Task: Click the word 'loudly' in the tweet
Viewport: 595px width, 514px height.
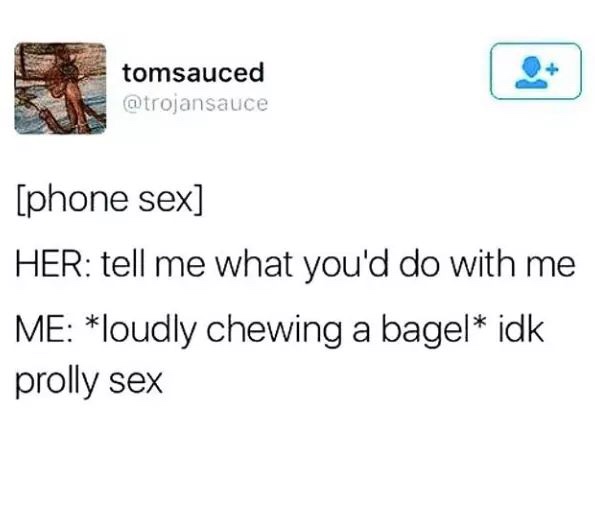Action: pos(152,329)
